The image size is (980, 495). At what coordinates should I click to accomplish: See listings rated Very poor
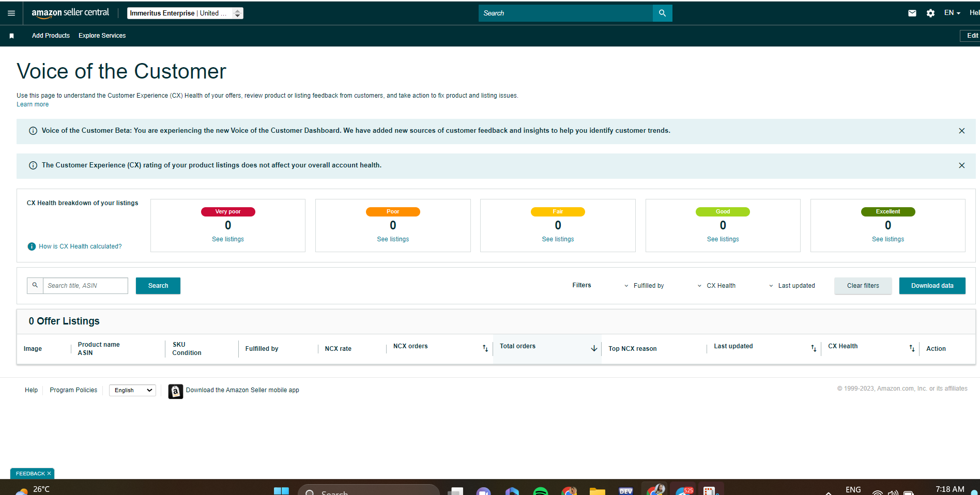click(x=228, y=239)
